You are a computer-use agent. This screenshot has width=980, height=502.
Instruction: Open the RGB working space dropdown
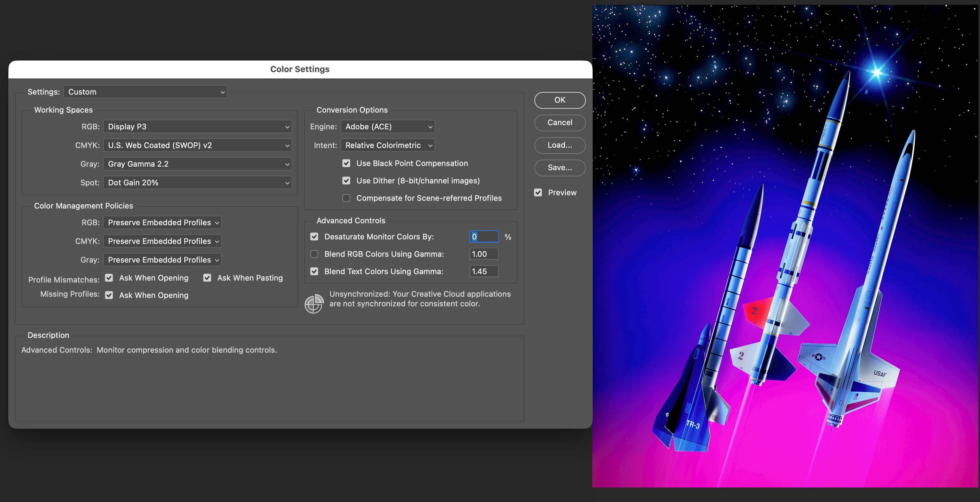tap(198, 127)
